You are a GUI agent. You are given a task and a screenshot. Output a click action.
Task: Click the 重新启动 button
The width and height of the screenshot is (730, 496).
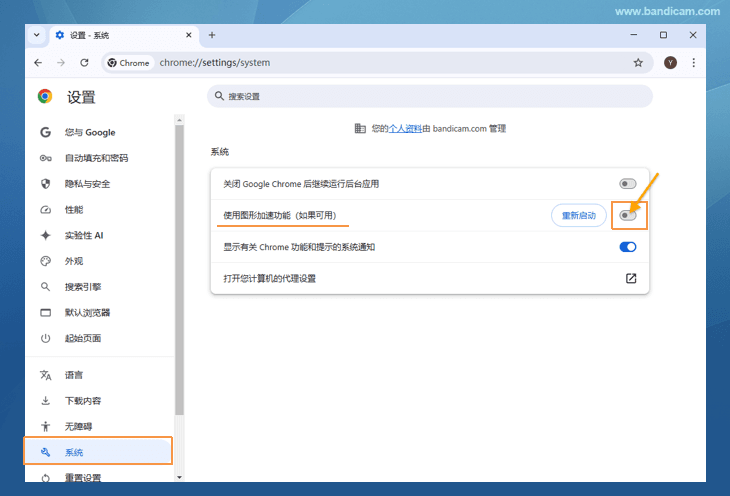click(x=579, y=216)
